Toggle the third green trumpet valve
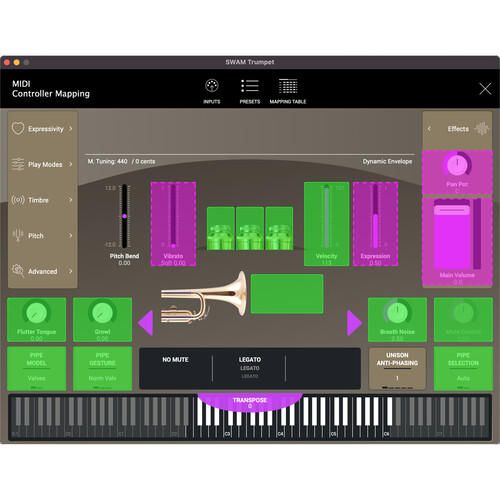500x500 pixels. tap(279, 228)
